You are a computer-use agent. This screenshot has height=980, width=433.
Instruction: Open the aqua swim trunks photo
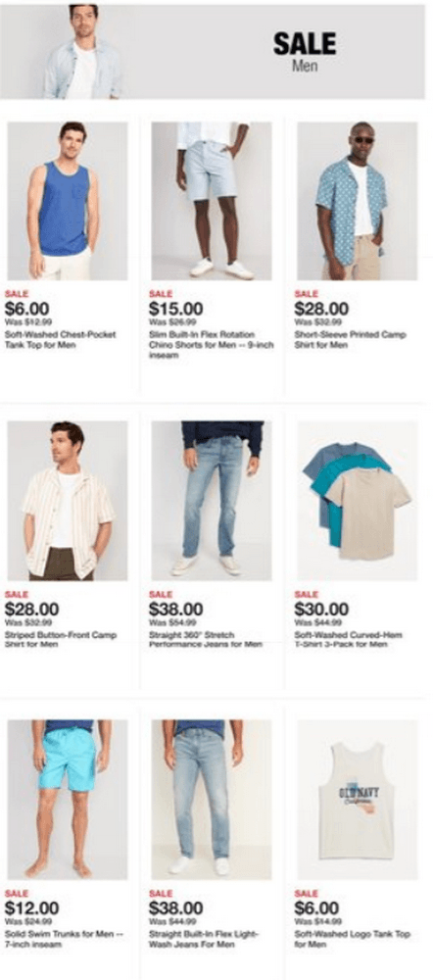tap(68, 800)
